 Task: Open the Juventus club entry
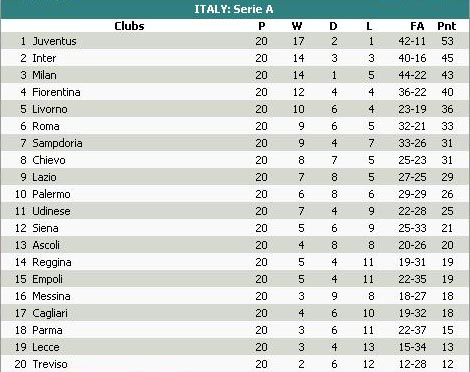point(54,41)
